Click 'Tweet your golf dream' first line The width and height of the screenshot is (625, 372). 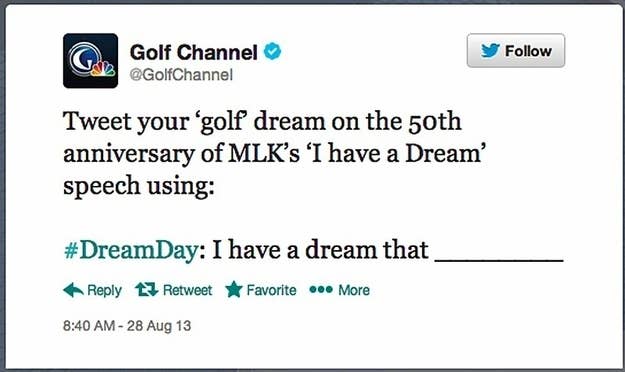pos(262,121)
